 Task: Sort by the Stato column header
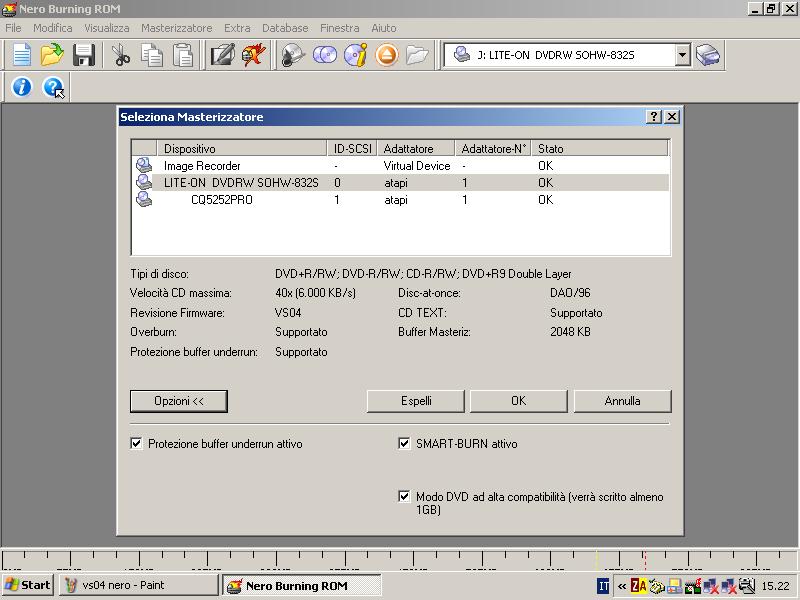(599, 148)
